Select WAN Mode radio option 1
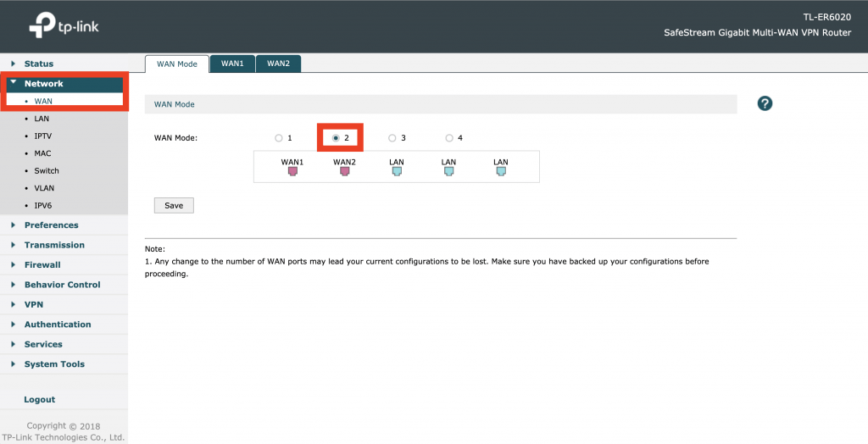Image resolution: width=868 pixels, height=444 pixels. (279, 138)
